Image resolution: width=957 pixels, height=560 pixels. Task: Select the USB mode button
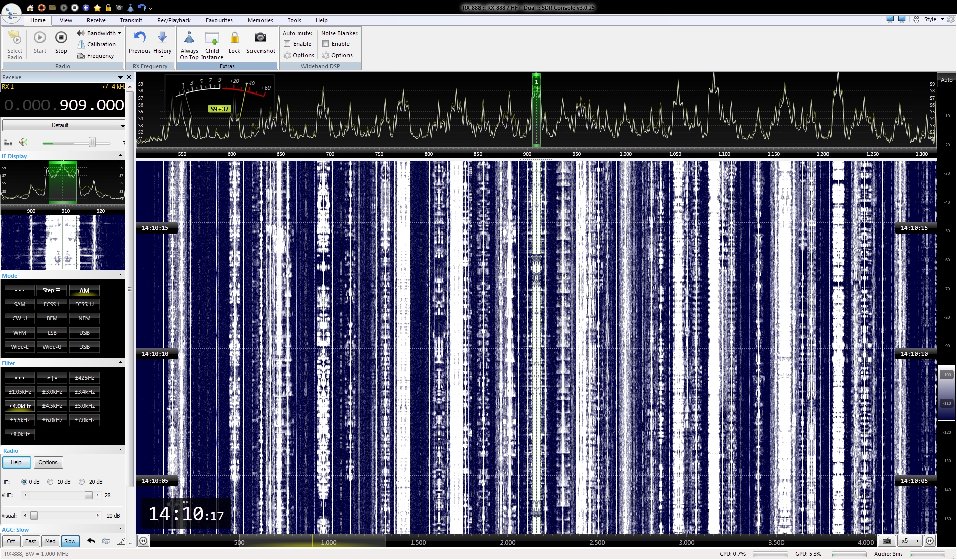[x=84, y=333]
